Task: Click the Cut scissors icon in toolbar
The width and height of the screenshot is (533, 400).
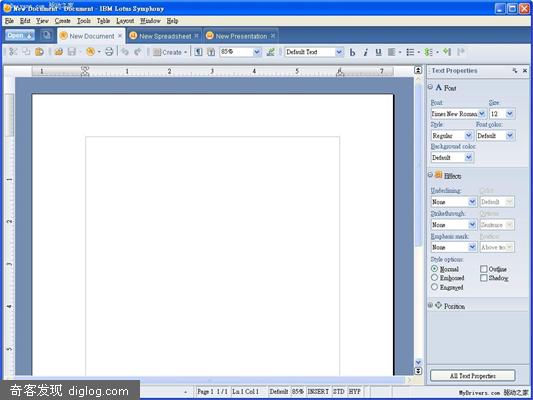Action: [13, 52]
